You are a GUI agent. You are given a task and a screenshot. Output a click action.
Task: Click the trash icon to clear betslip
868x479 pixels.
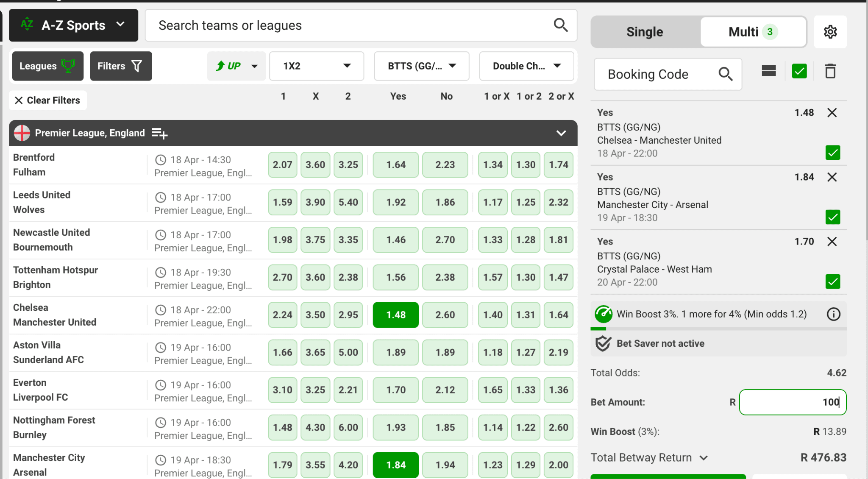tap(830, 71)
